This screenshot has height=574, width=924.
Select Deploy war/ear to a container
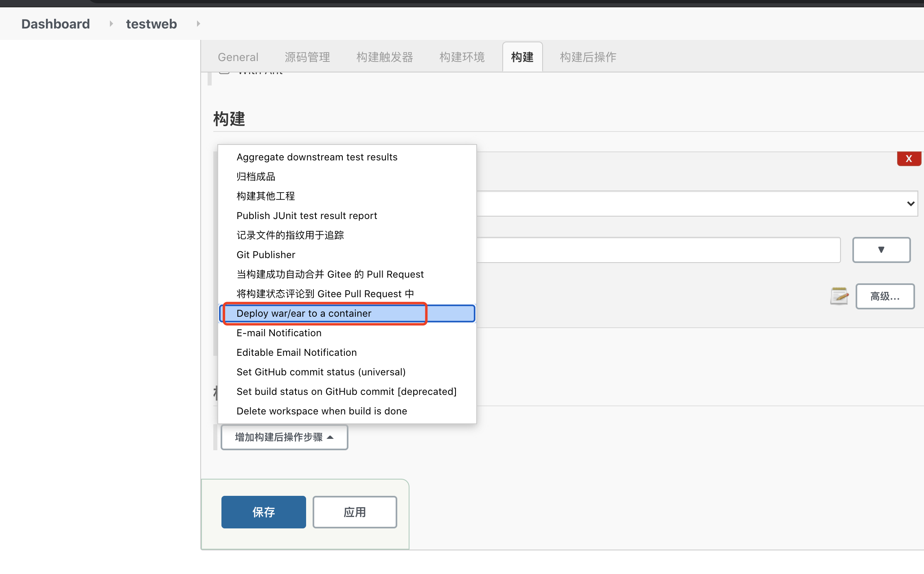(304, 313)
